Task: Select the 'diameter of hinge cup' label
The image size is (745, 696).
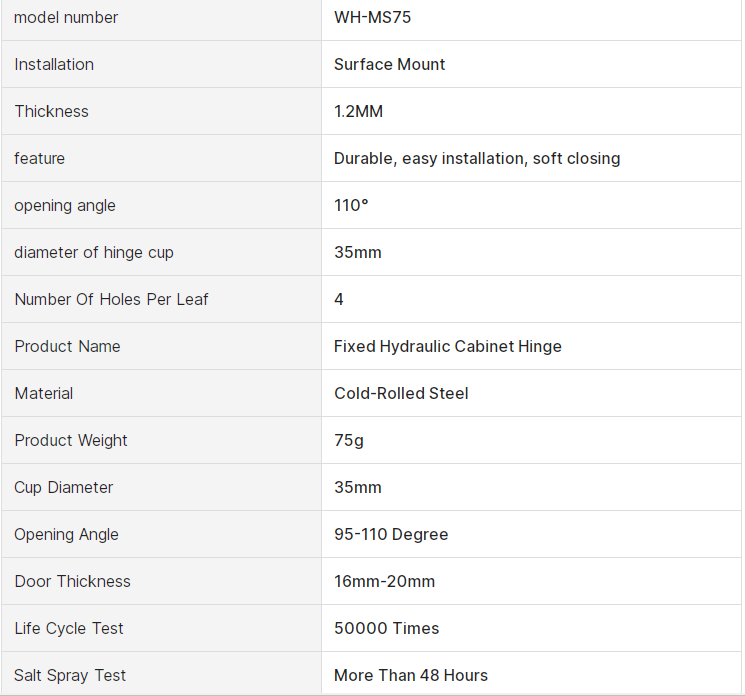Action: pyautogui.click(x=94, y=252)
